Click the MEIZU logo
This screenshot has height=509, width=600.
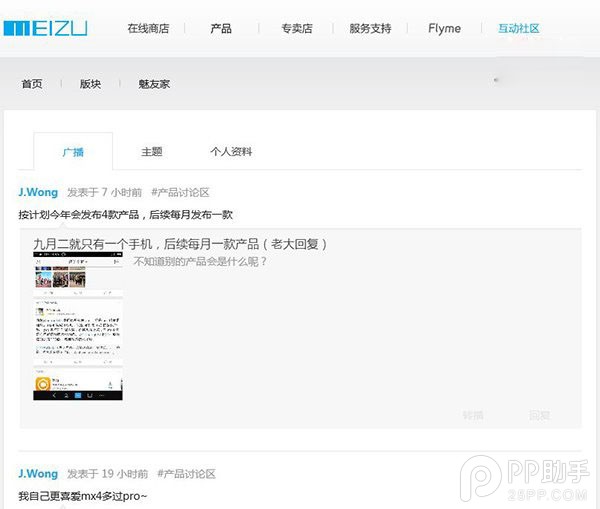coord(45,29)
